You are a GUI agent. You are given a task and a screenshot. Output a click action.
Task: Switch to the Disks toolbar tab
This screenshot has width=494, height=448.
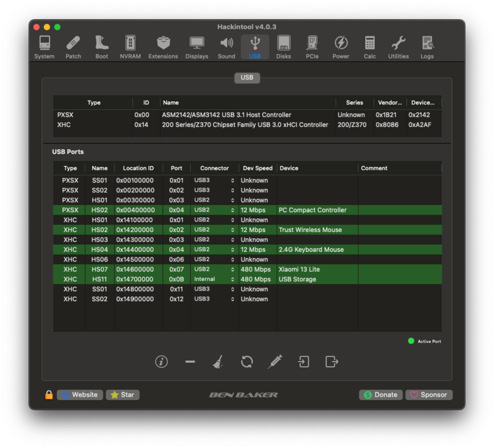point(283,48)
